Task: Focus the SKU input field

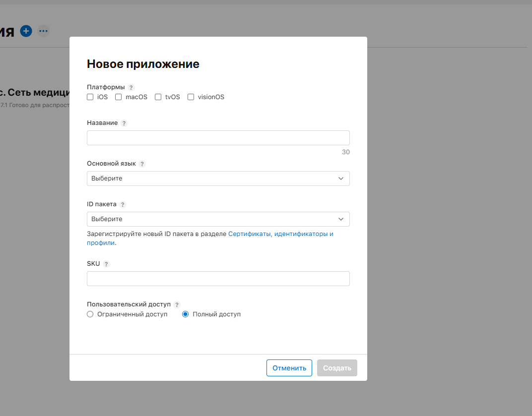Action: click(218, 278)
